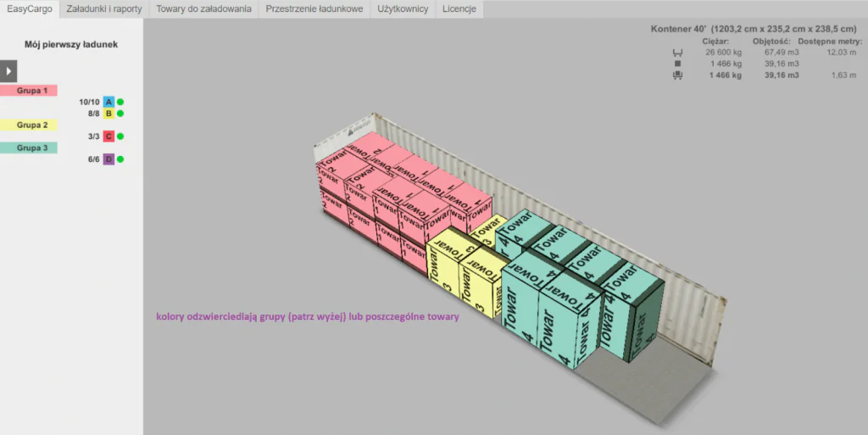Go to Użytkownicy tab
868x435 pixels.
[403, 8]
